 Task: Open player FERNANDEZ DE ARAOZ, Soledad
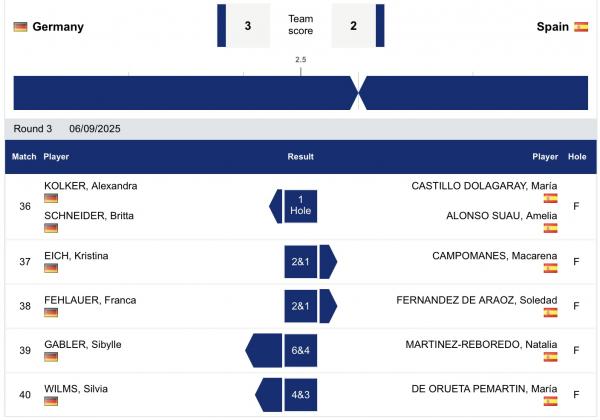(x=477, y=300)
